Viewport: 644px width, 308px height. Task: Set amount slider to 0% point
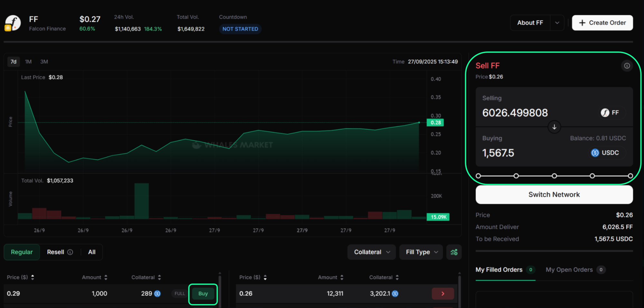click(x=478, y=176)
